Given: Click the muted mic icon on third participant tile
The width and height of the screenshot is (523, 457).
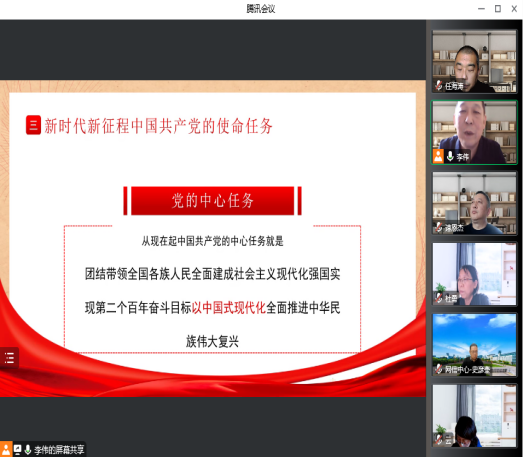Looking at the screenshot, I should click(x=439, y=227).
